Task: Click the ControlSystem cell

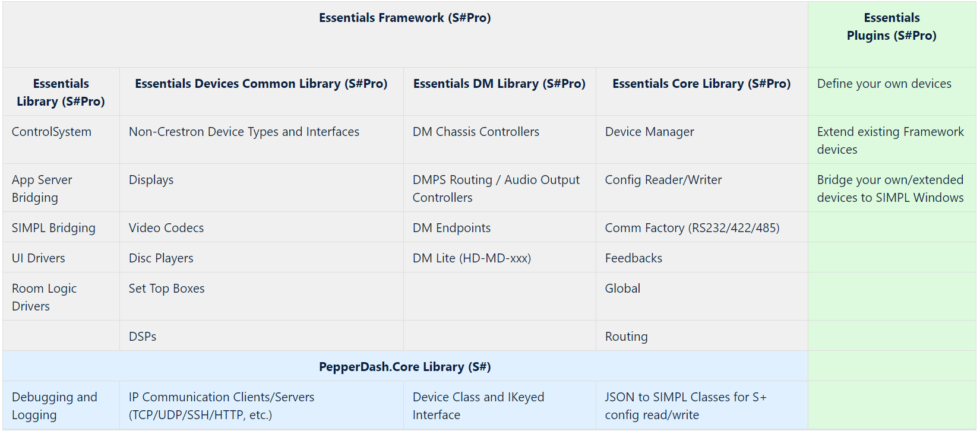Action: (52, 132)
